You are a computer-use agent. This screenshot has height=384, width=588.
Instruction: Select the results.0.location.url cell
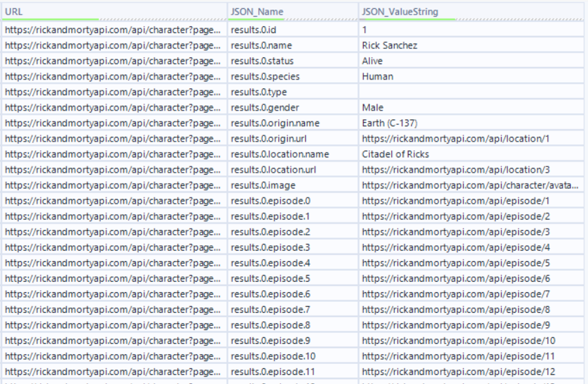click(293, 170)
